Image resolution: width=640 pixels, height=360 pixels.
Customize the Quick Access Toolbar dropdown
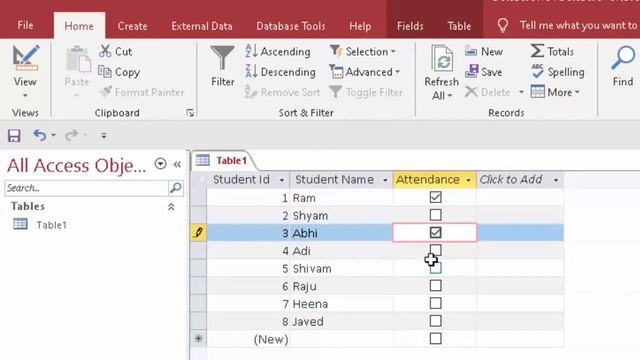pyautogui.click(x=104, y=135)
